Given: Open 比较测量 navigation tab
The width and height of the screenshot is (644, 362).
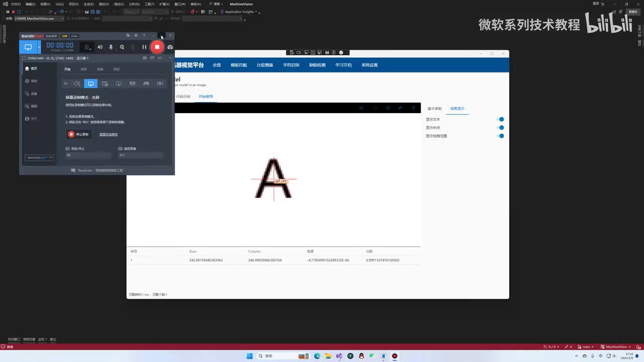Looking at the screenshot, I should click(265, 65).
